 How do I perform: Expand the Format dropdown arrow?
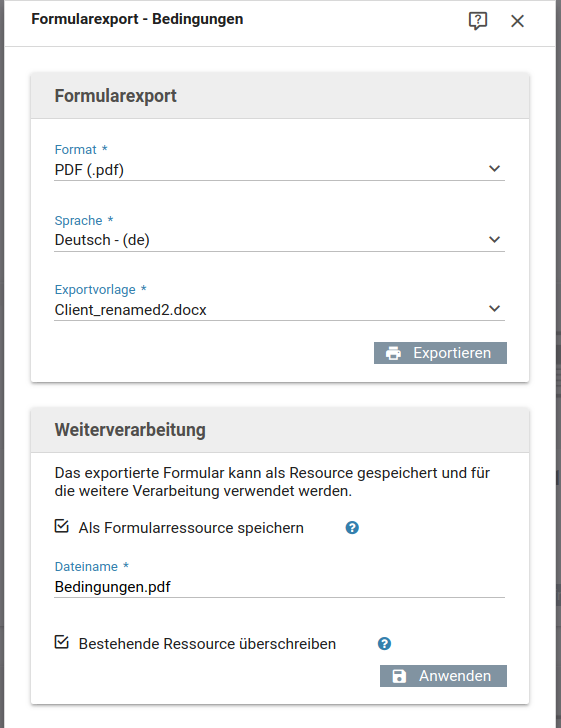tap(494, 169)
